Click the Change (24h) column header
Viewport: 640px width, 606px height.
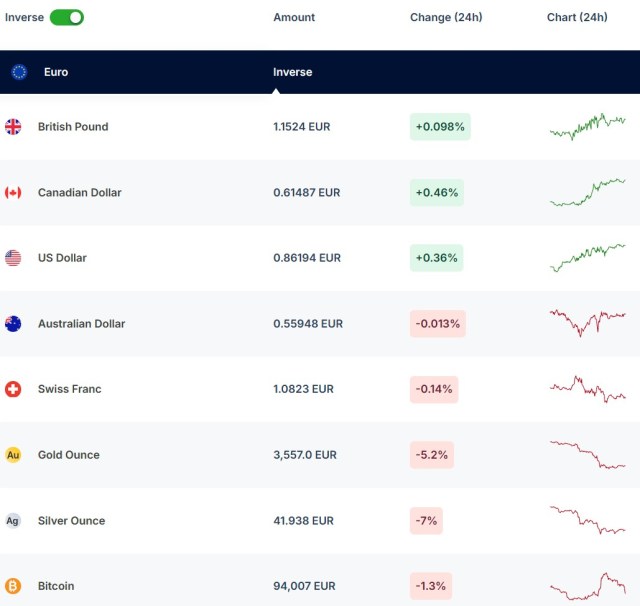point(446,17)
